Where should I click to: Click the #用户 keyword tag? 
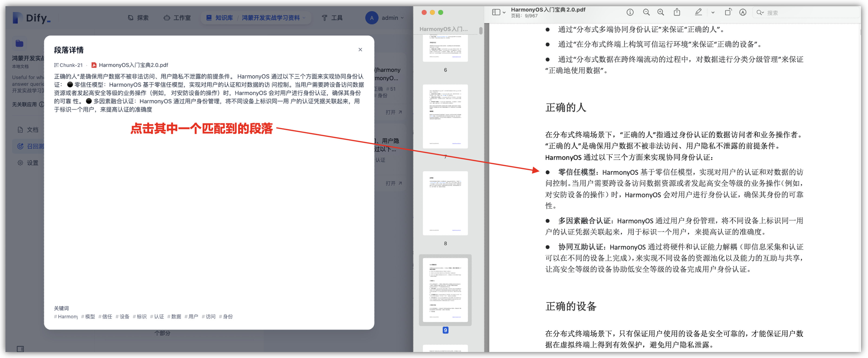coord(191,317)
